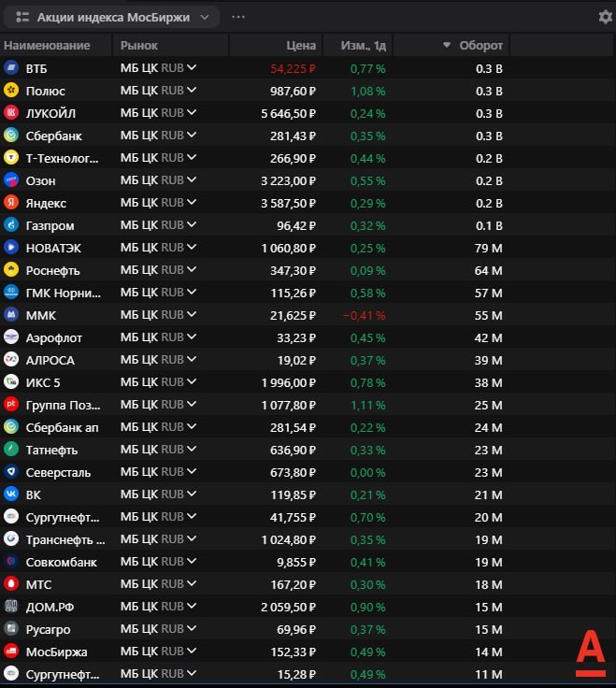
Task: Click the Сургутнефтегаз price 41,755 ₽
Action: [x=294, y=517]
